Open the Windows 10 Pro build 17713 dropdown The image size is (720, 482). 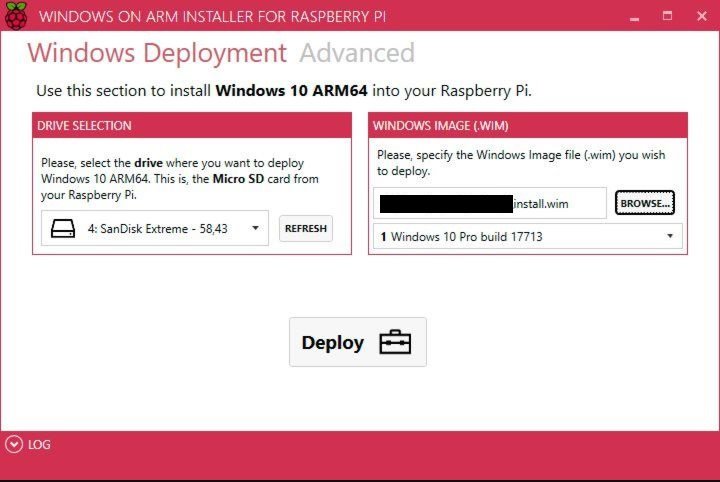(528, 236)
